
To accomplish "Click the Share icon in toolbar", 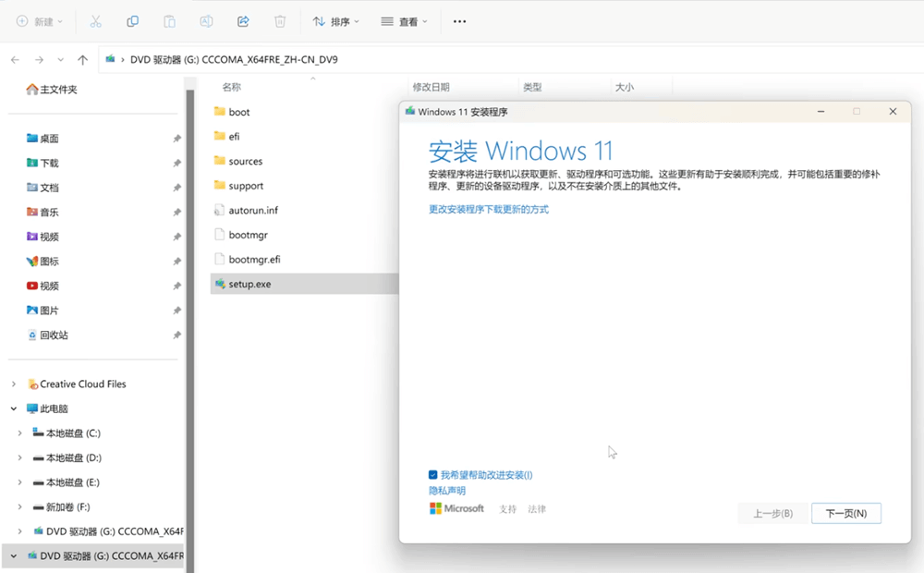I will pyautogui.click(x=243, y=21).
